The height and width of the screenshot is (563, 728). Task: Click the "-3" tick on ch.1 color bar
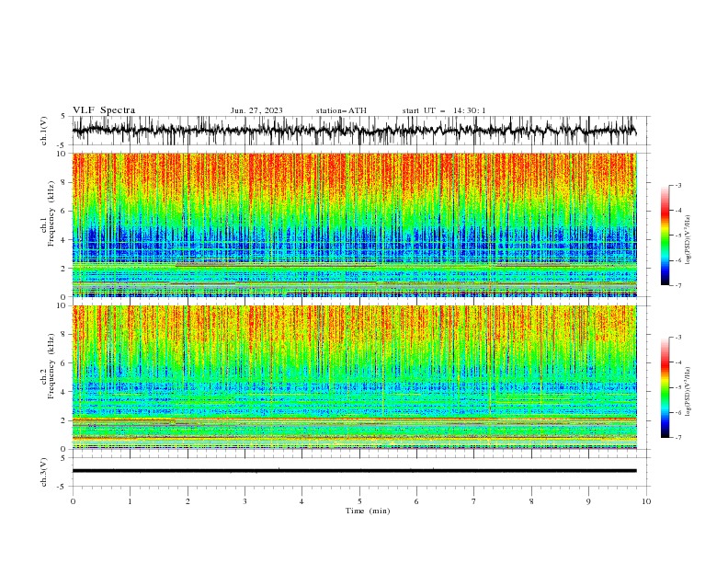tap(677, 185)
